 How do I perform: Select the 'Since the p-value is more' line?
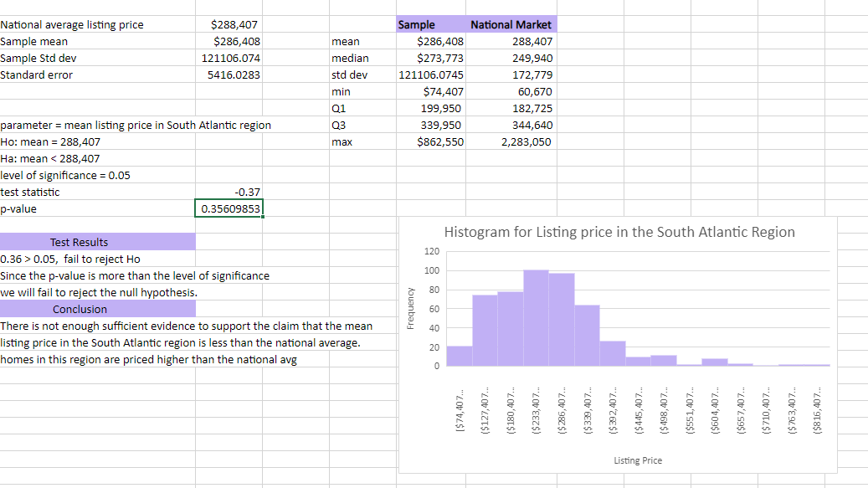click(135, 275)
